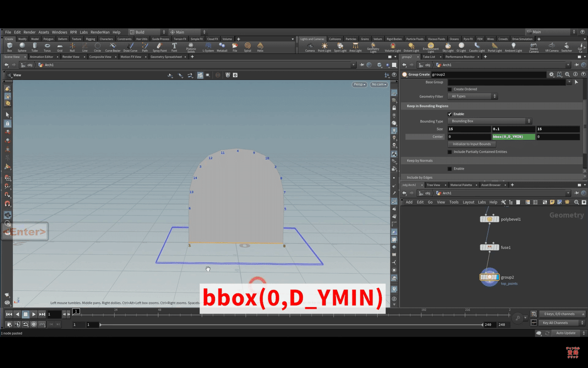Click the play forward button
This screenshot has width=588, height=368.
coord(34,314)
